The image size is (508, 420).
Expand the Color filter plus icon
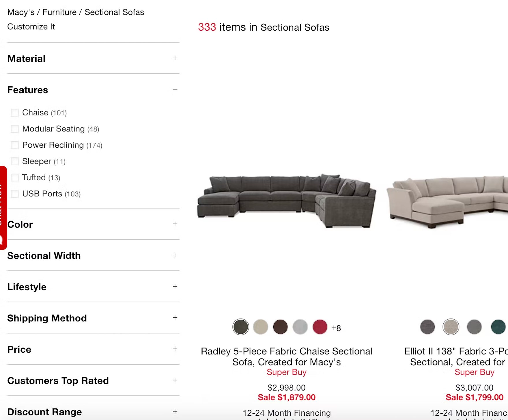click(175, 224)
